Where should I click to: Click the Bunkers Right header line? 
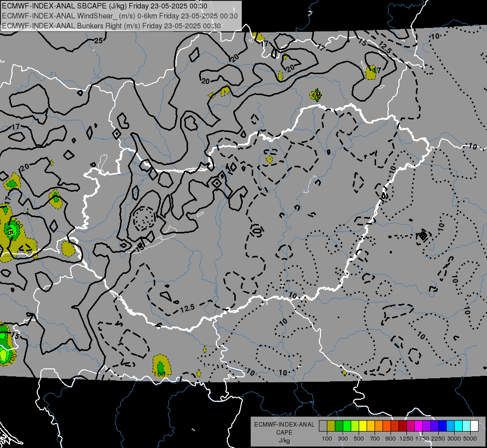pyautogui.click(x=111, y=26)
